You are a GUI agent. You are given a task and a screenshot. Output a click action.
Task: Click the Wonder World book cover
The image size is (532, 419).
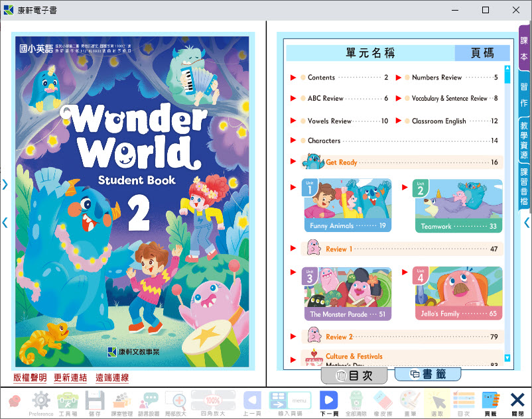click(x=133, y=202)
